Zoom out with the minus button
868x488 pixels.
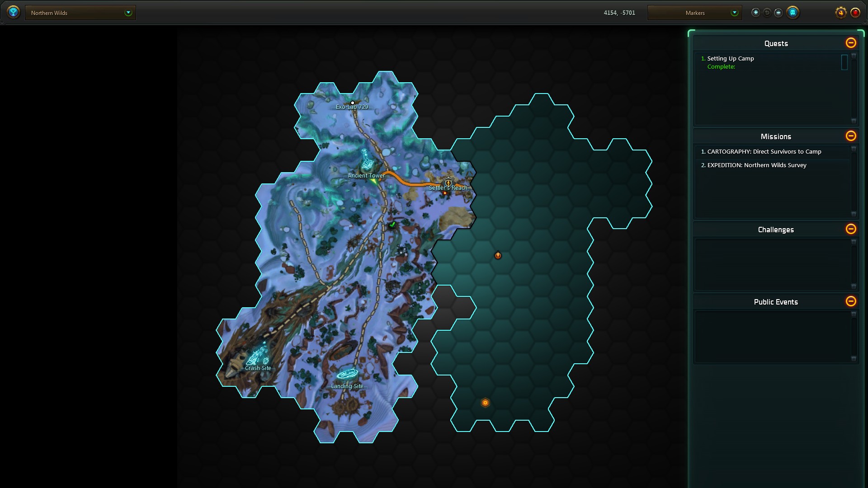tap(778, 13)
